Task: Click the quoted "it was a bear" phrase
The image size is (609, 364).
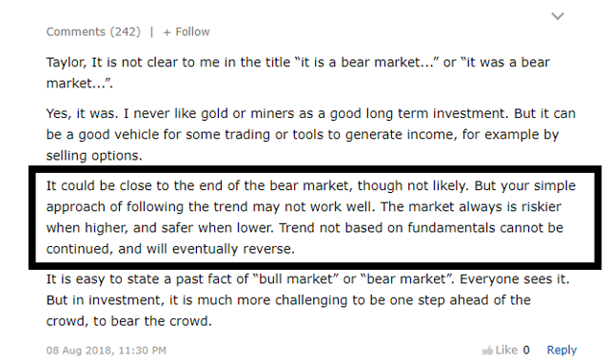Action: (507, 63)
